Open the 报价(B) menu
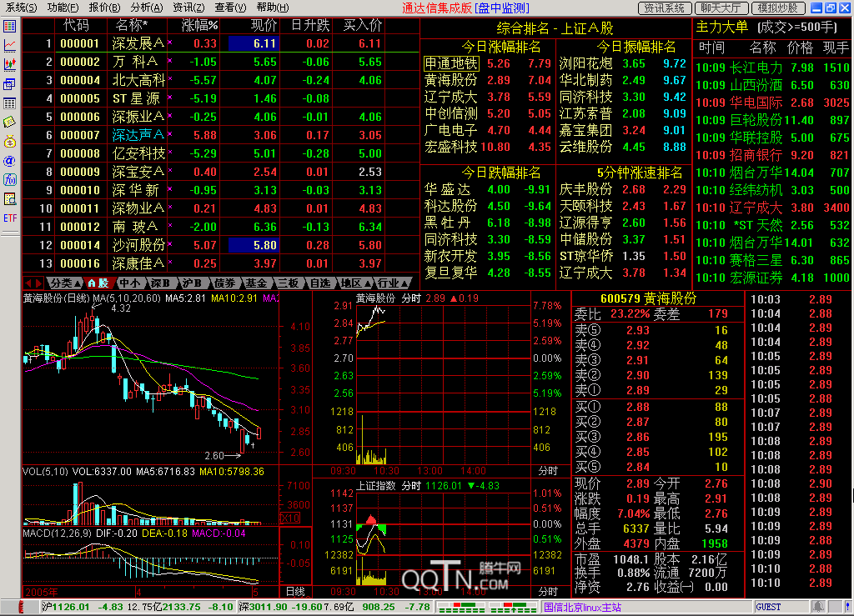Screen dimensions: 854x616 click(x=104, y=8)
